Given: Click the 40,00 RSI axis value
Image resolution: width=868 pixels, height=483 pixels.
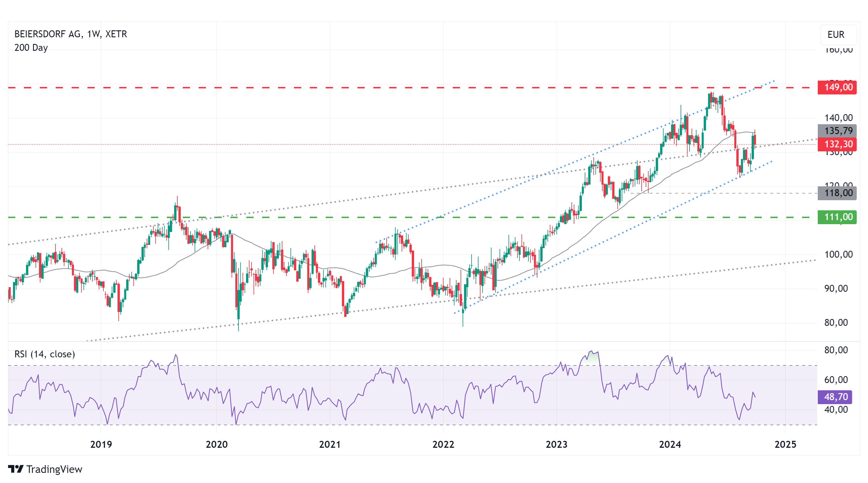Looking at the screenshot, I should click(836, 410).
